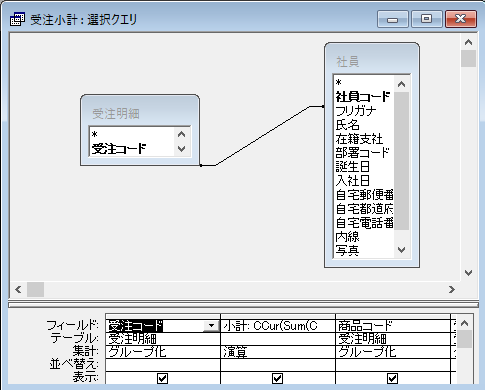
Task: Click the 小計: CCur(Sum( field cell
Action: [x=278, y=326]
